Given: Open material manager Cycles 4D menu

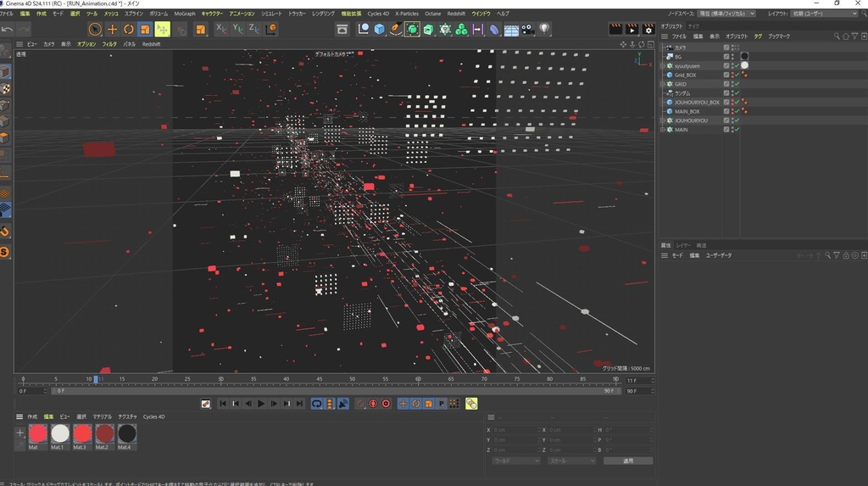Looking at the screenshot, I should click(154, 416).
